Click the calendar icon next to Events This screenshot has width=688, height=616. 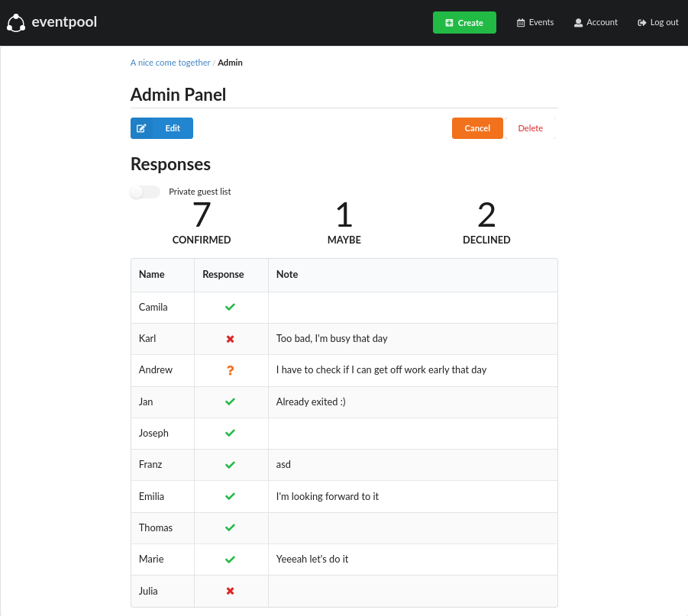click(521, 22)
